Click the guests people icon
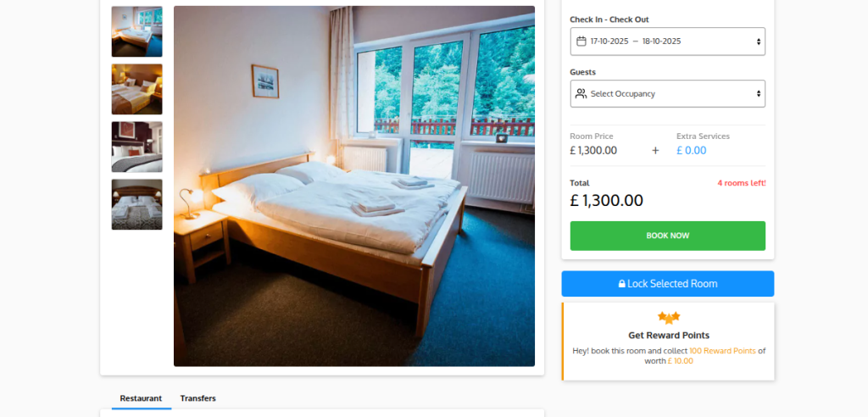Viewport: 868px width, 417px height. coord(581,93)
